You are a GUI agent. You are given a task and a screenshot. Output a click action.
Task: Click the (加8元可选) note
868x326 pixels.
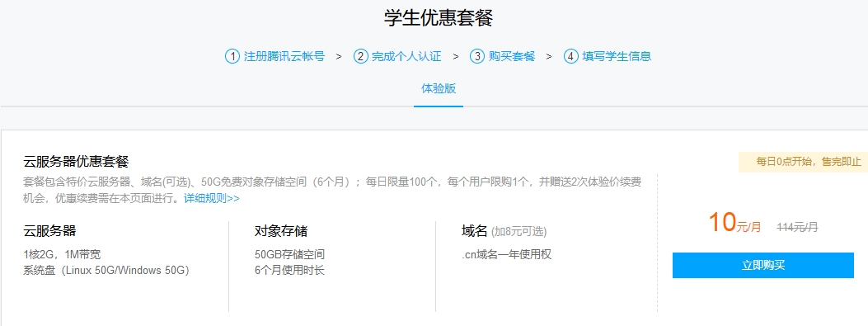pos(518,232)
